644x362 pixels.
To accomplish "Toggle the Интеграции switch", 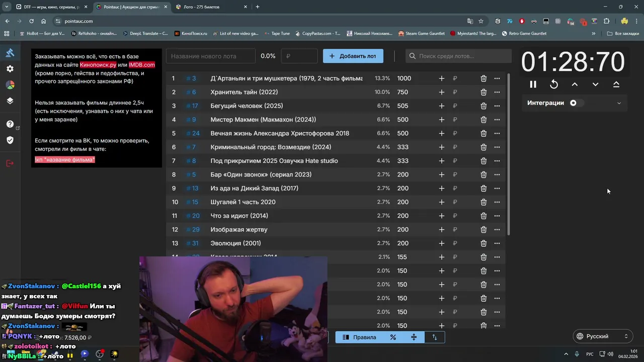I will (x=577, y=103).
